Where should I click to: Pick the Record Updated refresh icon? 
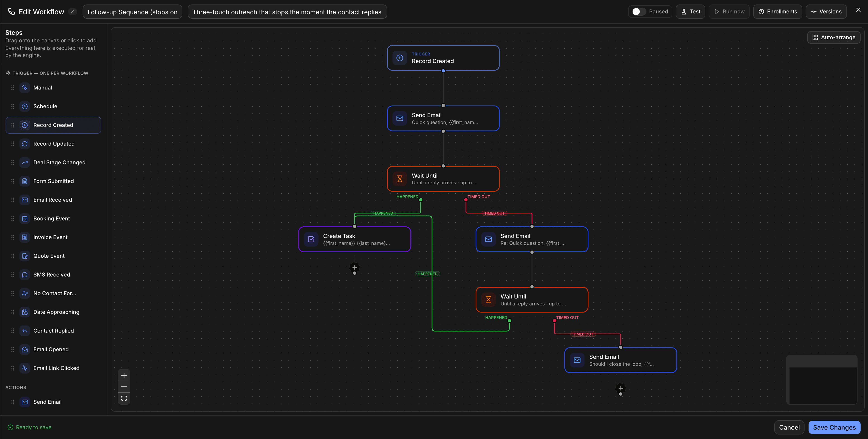coord(25,144)
